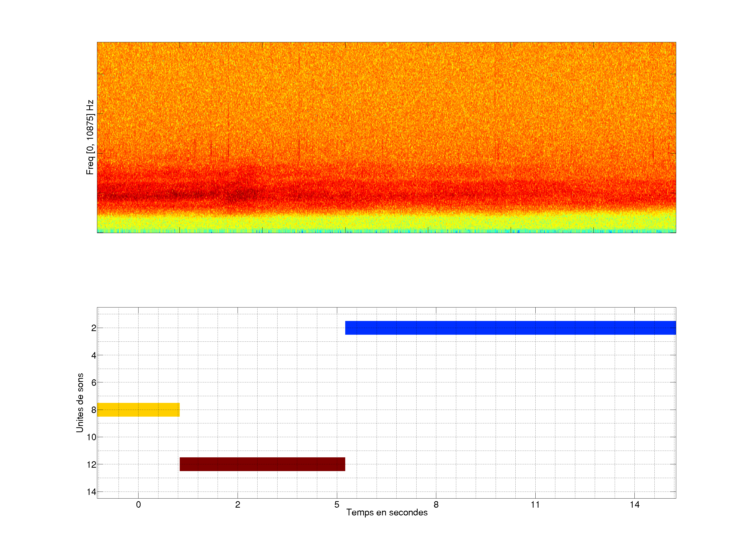Click the 'Unites de sons' axis label
747x560 pixels.
pyautogui.click(x=80, y=403)
